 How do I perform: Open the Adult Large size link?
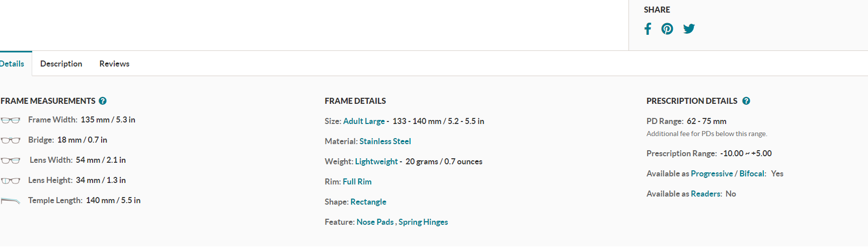(364, 121)
